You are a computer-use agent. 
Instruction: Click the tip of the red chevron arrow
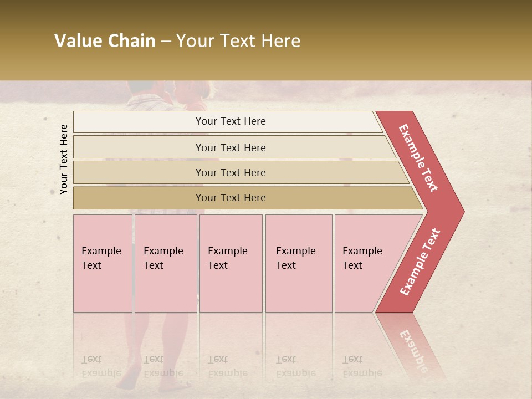(x=459, y=212)
